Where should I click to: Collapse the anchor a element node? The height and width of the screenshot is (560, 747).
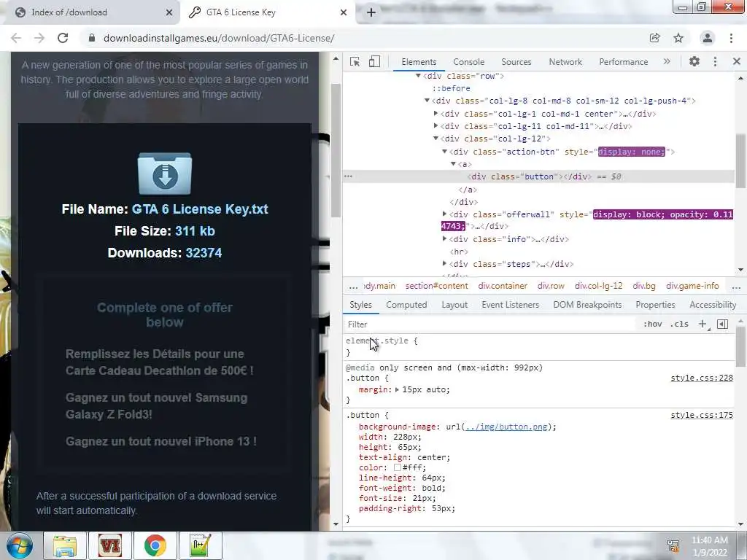(454, 164)
